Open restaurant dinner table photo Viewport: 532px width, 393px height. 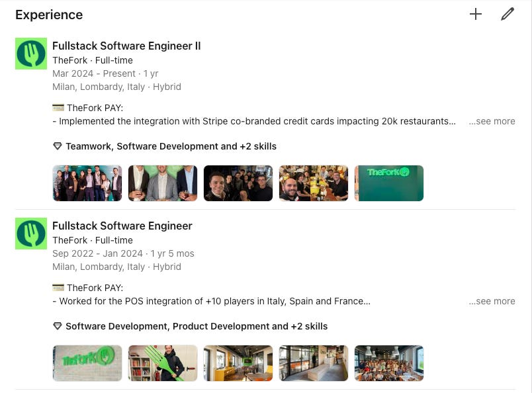tap(314, 183)
